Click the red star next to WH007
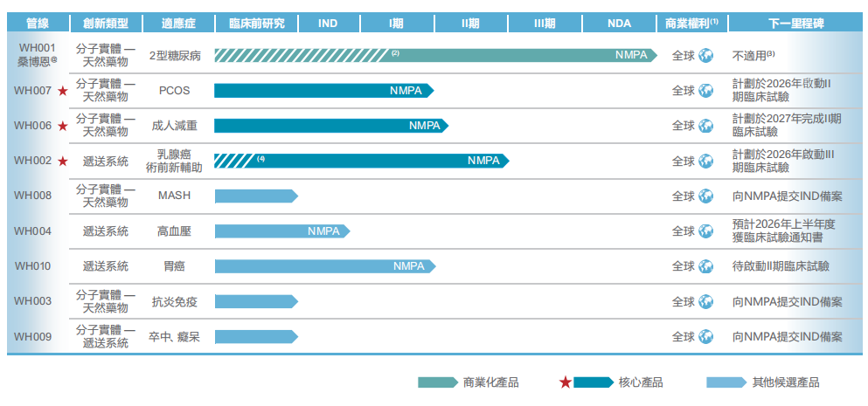Image resolution: width=868 pixels, height=406 pixels. [63, 91]
